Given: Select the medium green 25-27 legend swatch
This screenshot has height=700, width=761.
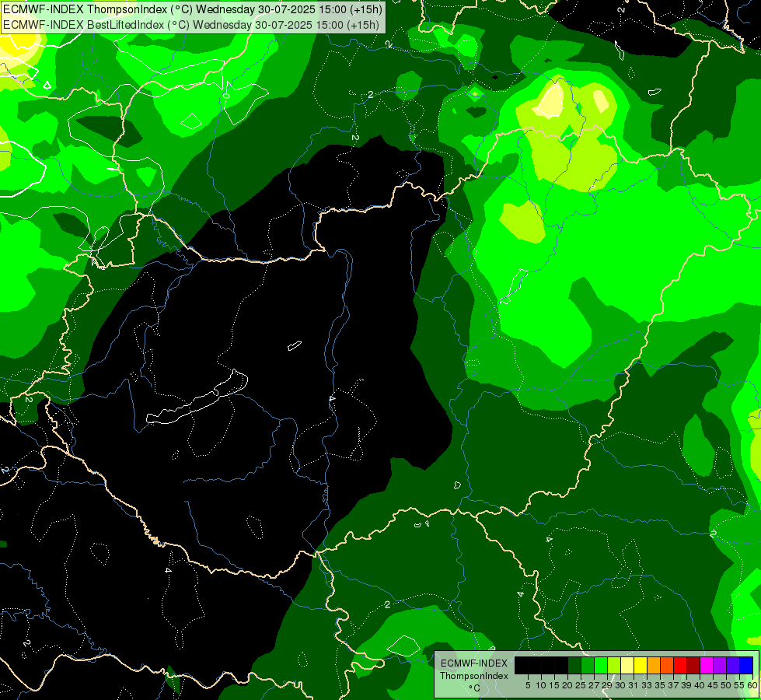Looking at the screenshot, I should 588,665.
